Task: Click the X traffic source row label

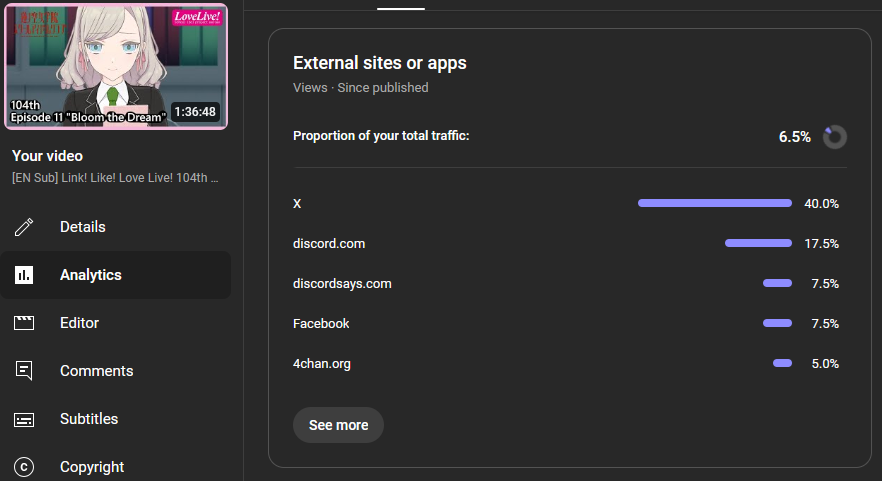Action: 297,204
